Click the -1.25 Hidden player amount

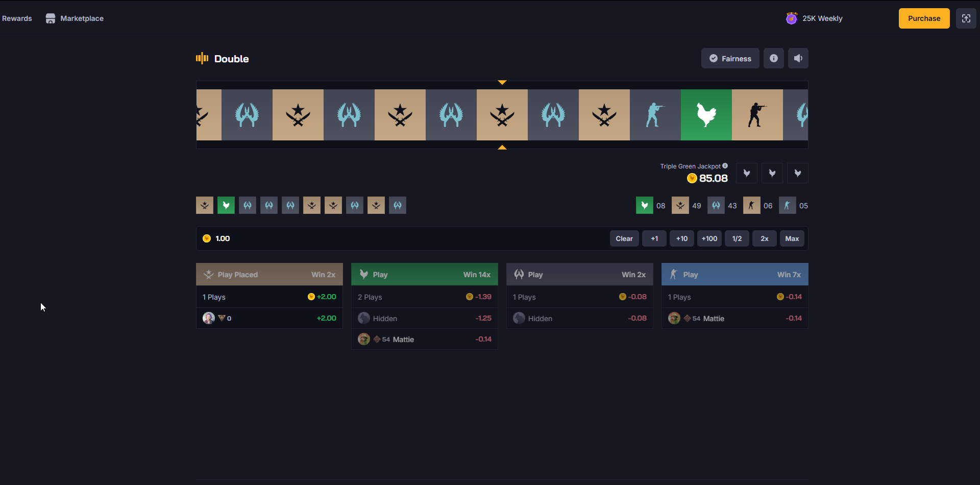point(483,318)
